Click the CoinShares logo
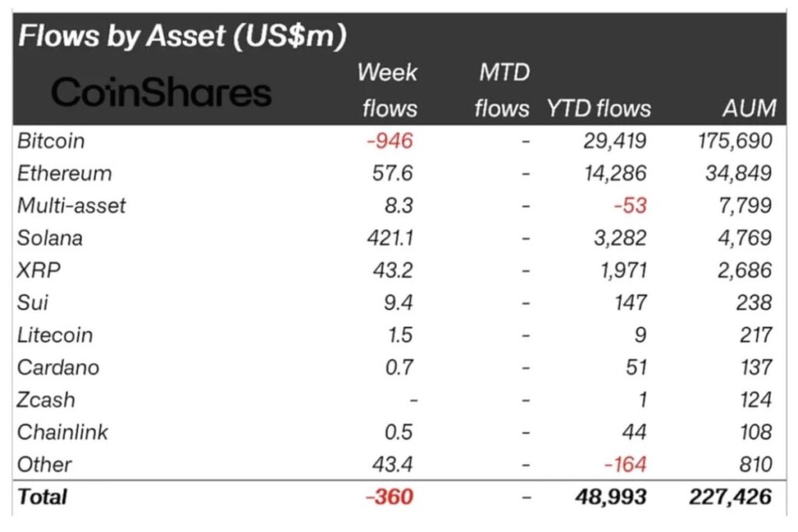Viewport: 798px width, 532px height. click(161, 93)
